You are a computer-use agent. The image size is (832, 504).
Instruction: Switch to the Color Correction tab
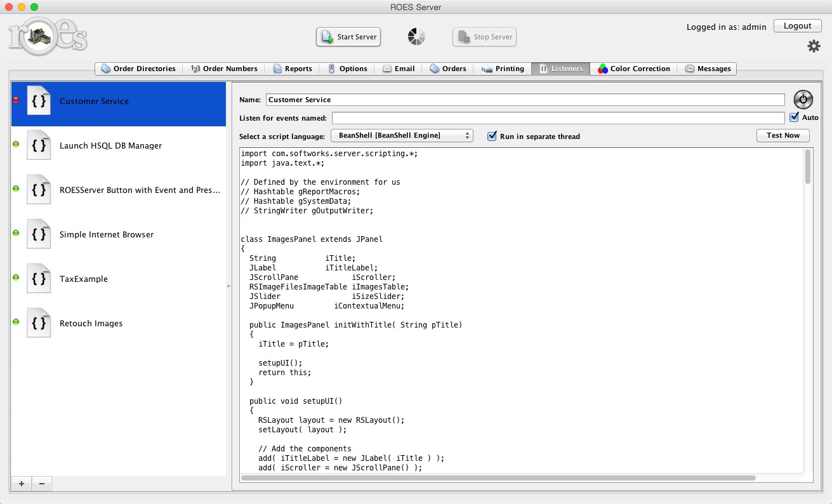[x=633, y=69]
